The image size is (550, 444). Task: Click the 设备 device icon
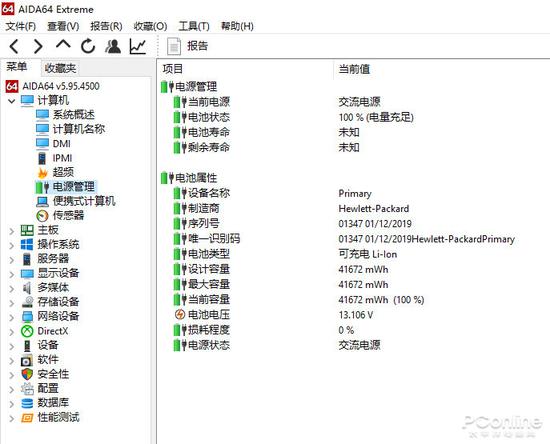(x=27, y=345)
